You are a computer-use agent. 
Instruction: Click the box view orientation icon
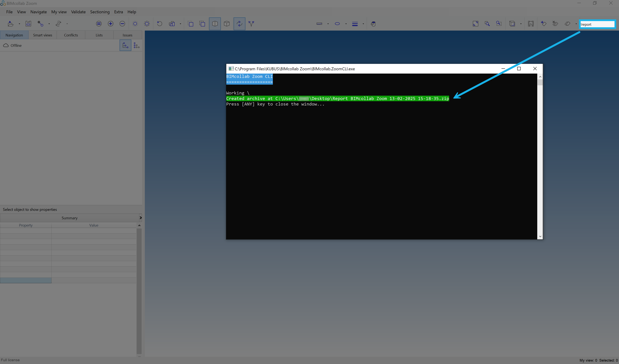click(x=512, y=24)
